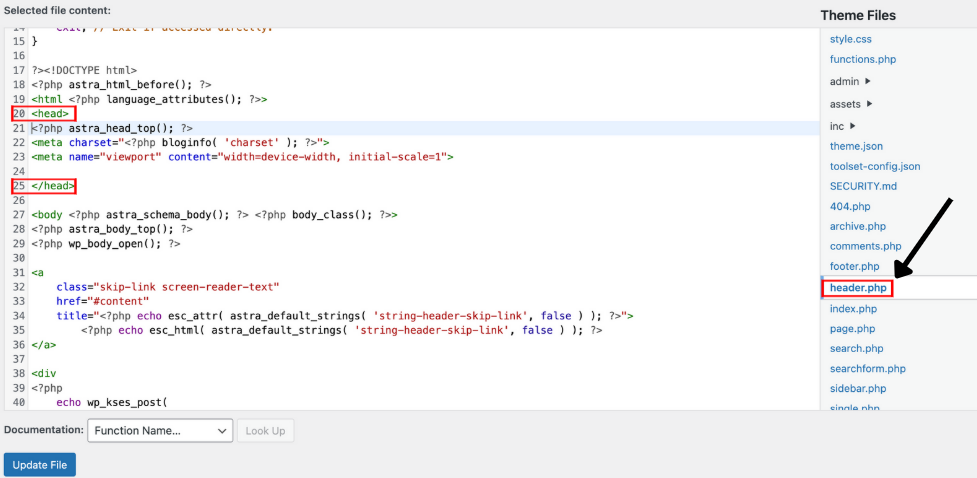Screen dimensions: 977x478
Task: Open archive.php in the editor
Action: click(x=857, y=226)
